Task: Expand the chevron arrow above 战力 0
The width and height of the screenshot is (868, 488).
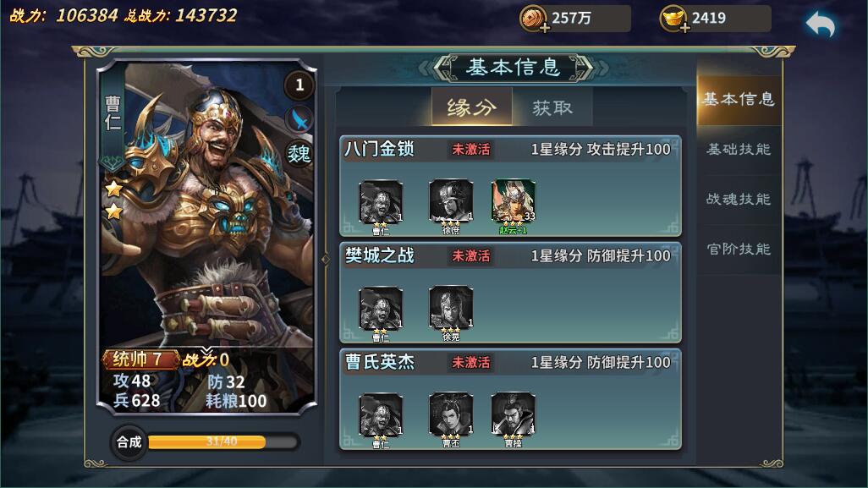Action: point(206,350)
